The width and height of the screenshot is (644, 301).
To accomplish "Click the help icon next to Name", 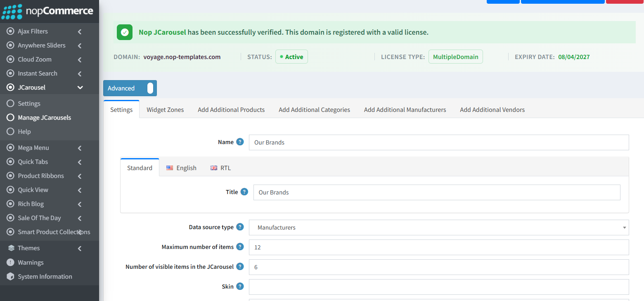I will 240,142.
